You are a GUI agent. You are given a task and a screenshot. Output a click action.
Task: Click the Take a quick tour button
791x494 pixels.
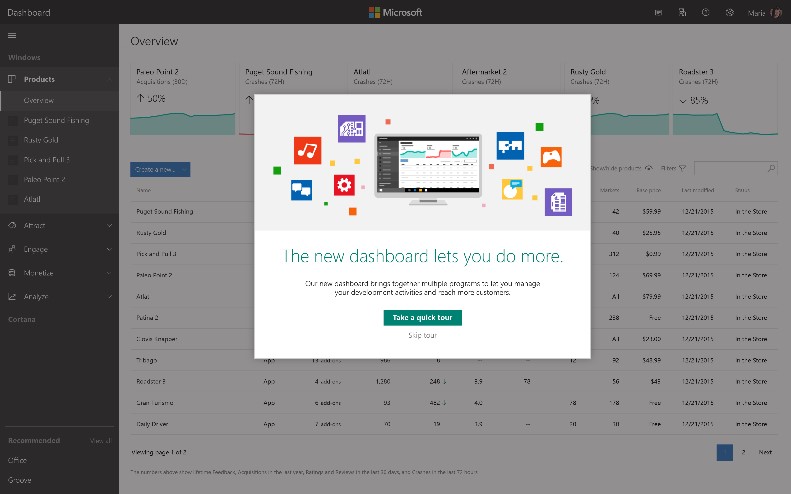(422, 317)
